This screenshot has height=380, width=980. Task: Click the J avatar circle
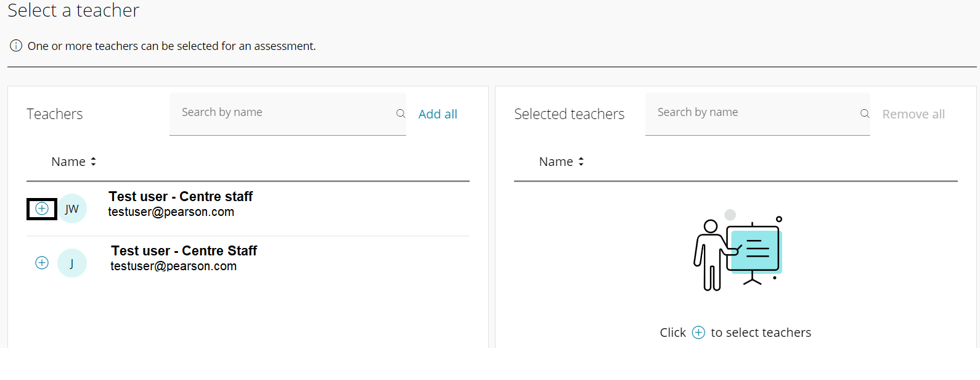tap(72, 263)
